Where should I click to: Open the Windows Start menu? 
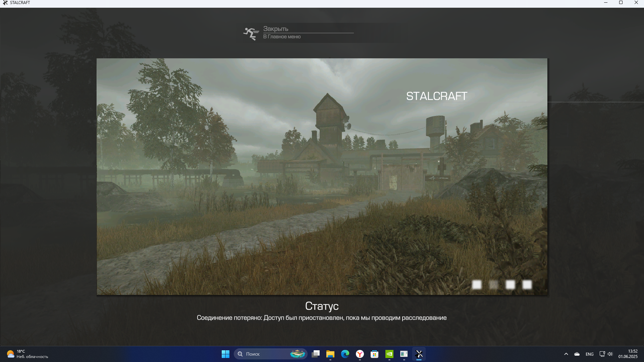pos(225,354)
